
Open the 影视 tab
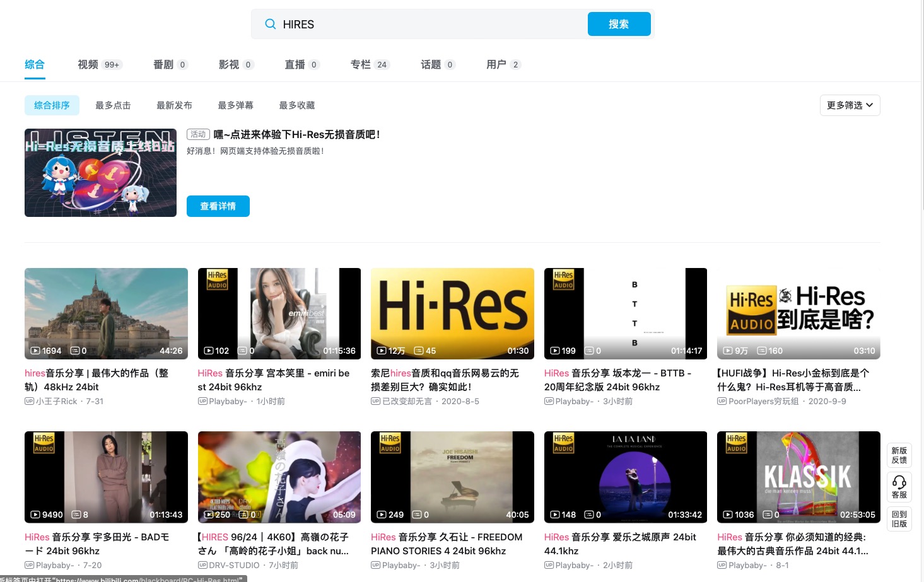pos(236,64)
